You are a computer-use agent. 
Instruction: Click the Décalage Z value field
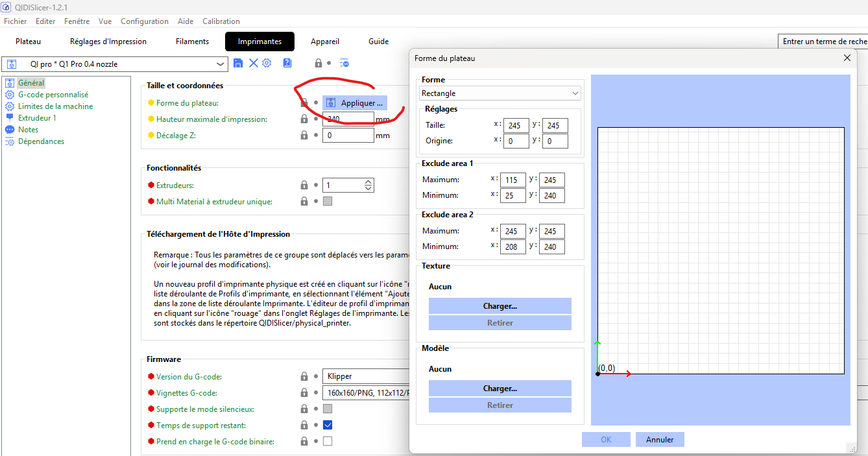[x=348, y=136]
